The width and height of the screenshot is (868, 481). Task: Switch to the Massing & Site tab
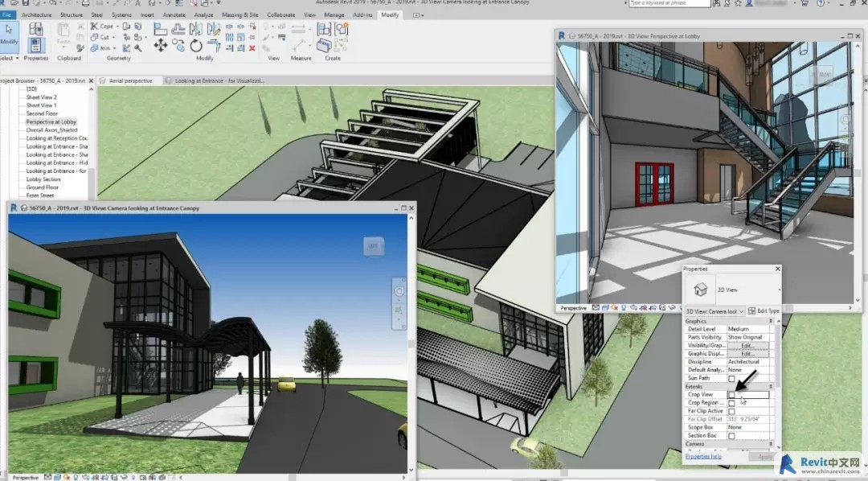click(240, 15)
